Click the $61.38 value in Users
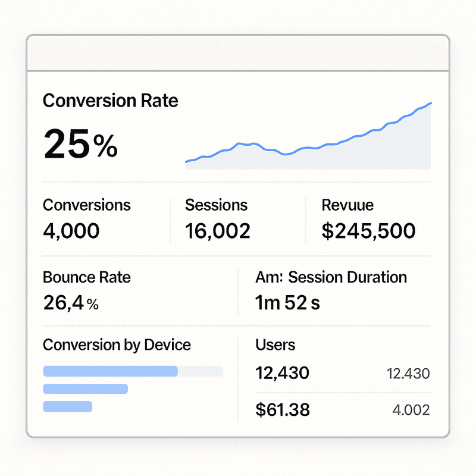Image resolution: width=476 pixels, height=476 pixels. click(x=282, y=410)
